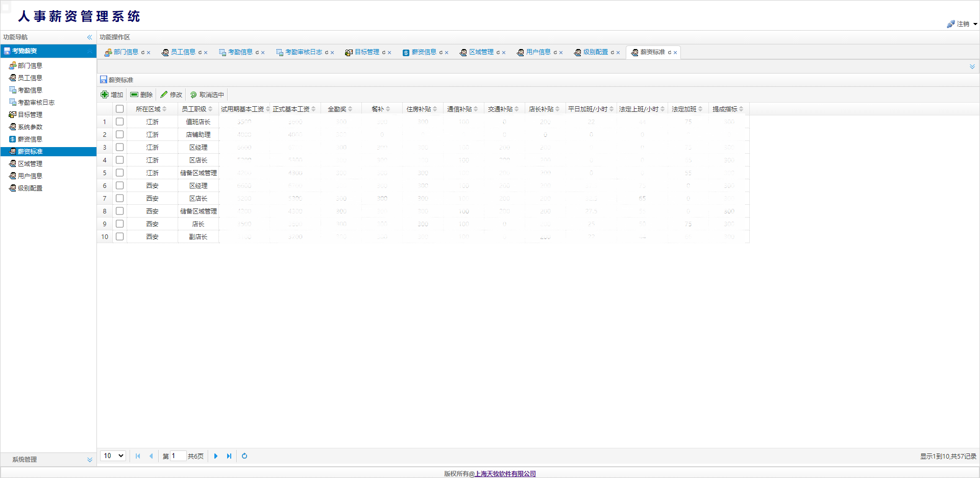Tick the select-all checkbox in header
The image size is (980, 478).
pyautogui.click(x=119, y=109)
